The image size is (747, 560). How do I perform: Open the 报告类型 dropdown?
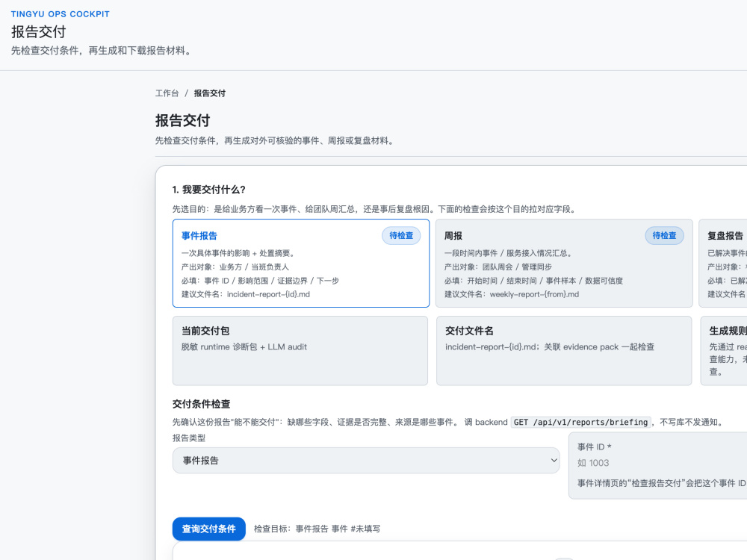click(x=366, y=461)
